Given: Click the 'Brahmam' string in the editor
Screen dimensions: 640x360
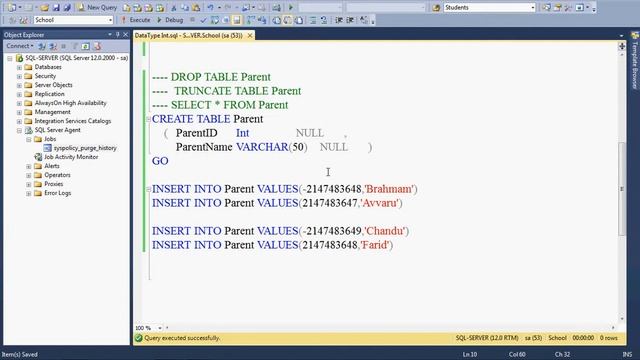Looking at the screenshot, I should (x=389, y=189).
